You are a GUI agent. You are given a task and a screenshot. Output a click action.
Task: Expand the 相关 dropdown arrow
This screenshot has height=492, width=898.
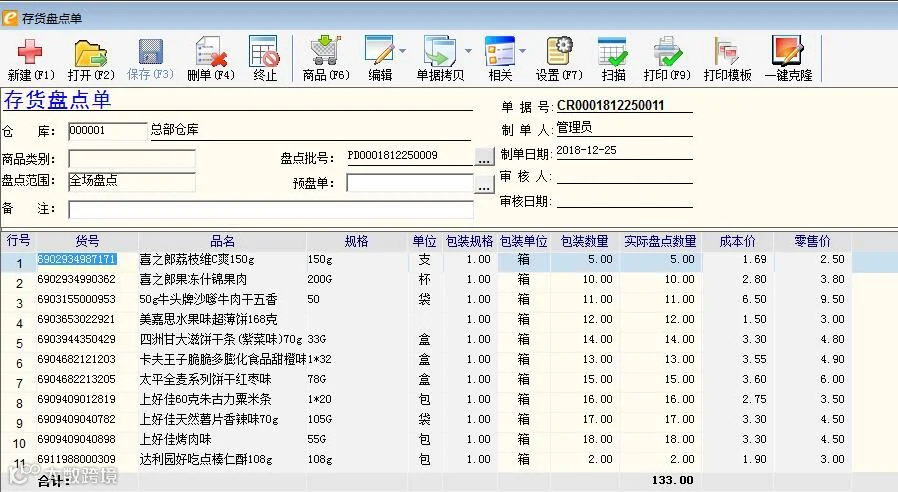[522, 51]
